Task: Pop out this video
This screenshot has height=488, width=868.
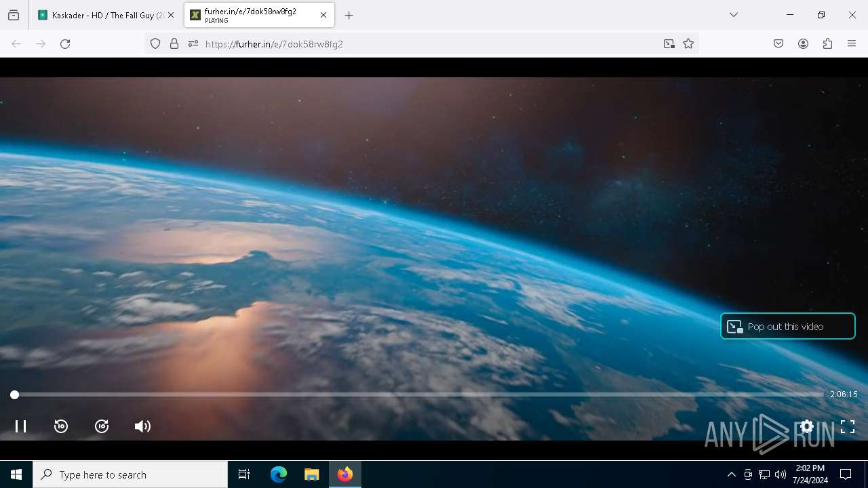Action: [x=787, y=326]
